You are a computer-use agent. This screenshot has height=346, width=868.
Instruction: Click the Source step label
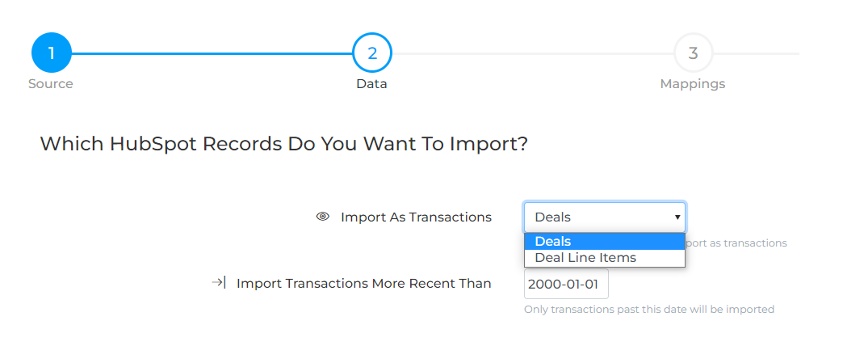(x=51, y=84)
